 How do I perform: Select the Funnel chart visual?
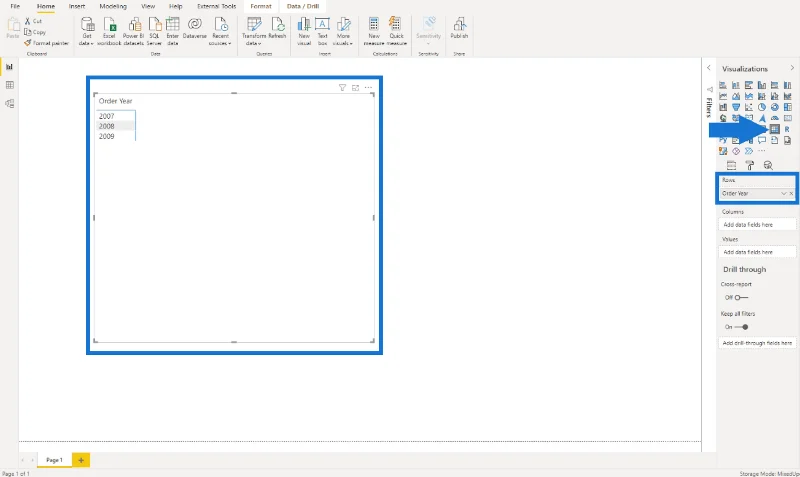click(x=736, y=107)
